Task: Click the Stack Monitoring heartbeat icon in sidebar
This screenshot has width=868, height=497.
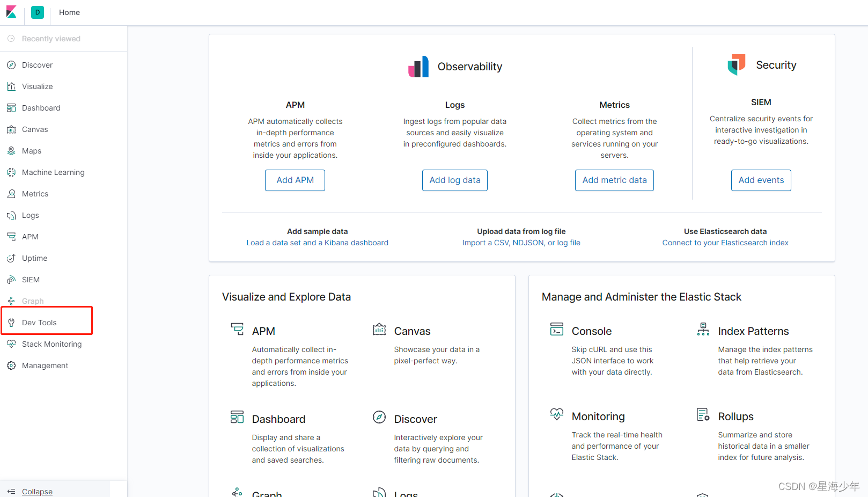Action: (11, 344)
